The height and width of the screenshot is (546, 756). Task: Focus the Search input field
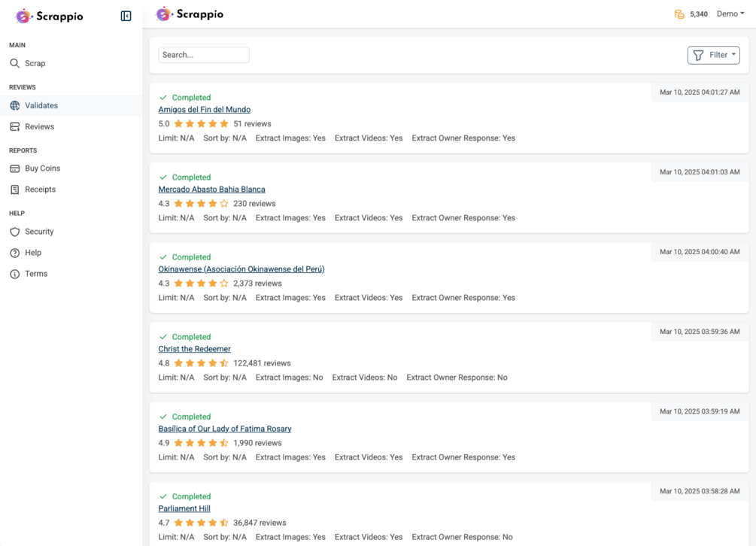click(x=204, y=55)
